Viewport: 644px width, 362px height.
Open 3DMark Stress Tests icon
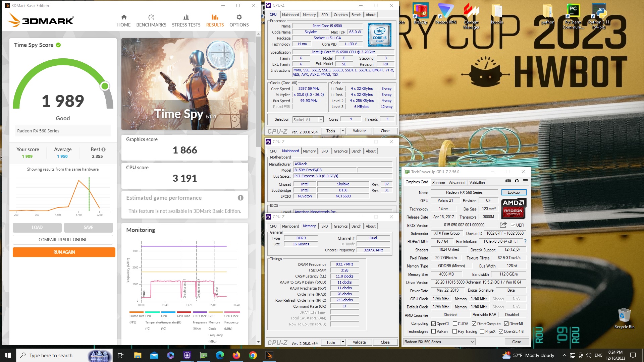click(x=186, y=17)
